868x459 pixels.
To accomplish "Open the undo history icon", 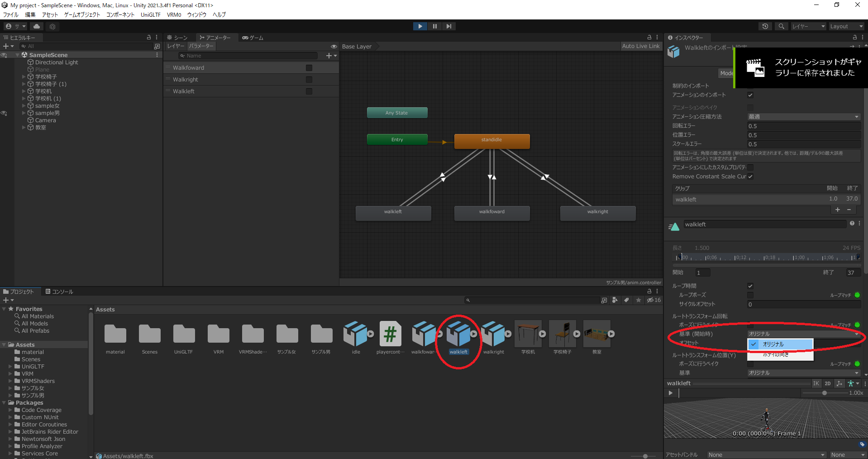I will tap(765, 26).
